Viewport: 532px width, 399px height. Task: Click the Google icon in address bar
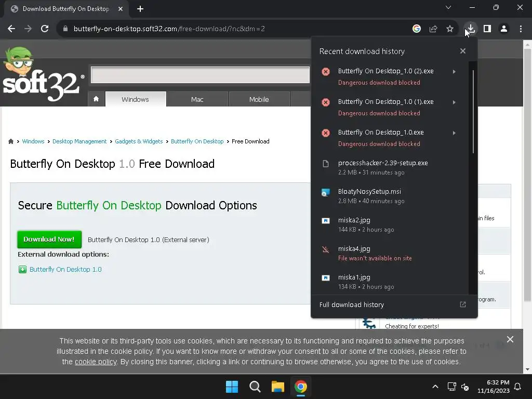coord(417,29)
